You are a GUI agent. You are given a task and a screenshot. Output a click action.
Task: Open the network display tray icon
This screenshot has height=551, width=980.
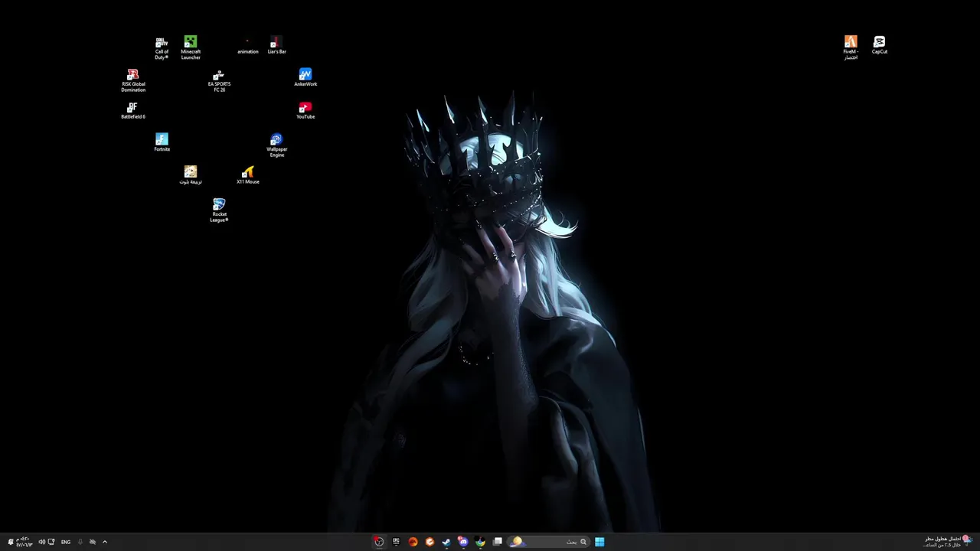point(51,542)
